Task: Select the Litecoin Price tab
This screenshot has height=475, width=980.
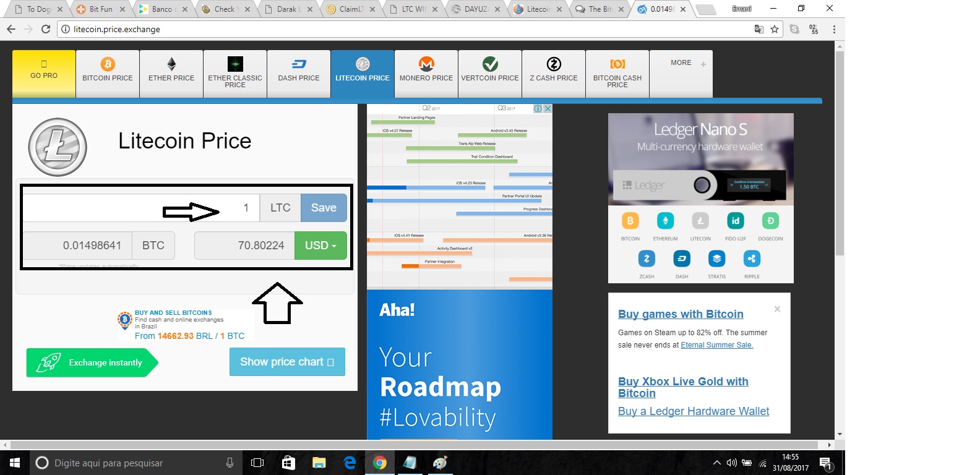Action: 363,74
